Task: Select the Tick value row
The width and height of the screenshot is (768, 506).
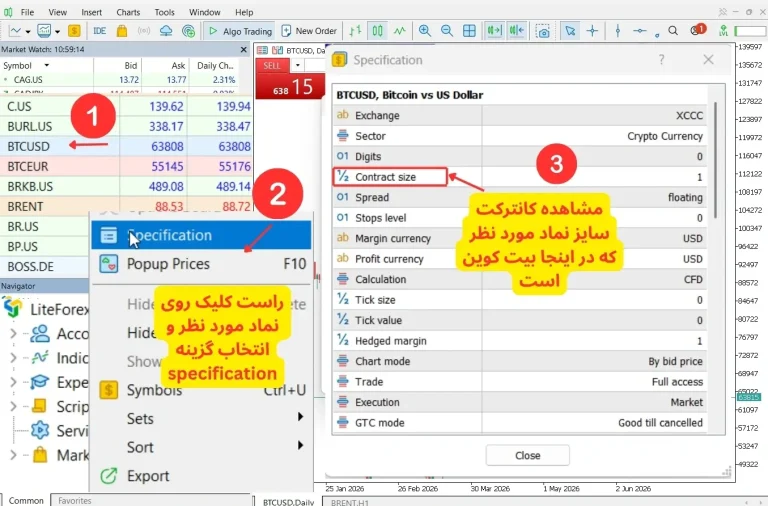Action: tap(520, 320)
